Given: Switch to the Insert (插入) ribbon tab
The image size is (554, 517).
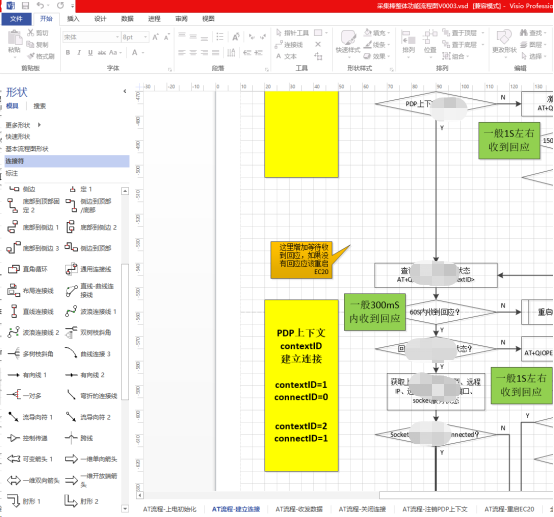Looking at the screenshot, I should point(73,19).
